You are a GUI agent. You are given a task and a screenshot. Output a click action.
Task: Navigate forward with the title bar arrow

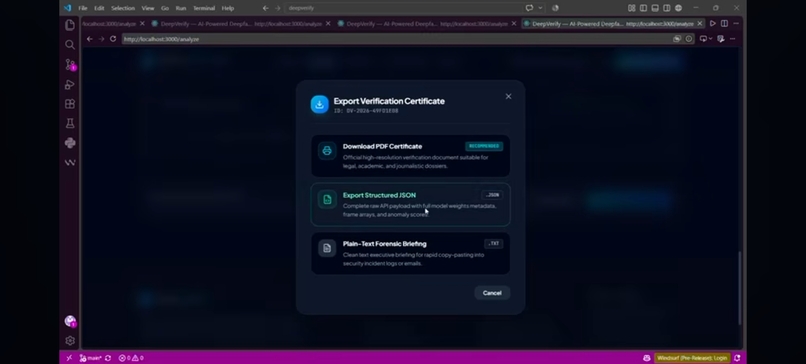point(278,8)
